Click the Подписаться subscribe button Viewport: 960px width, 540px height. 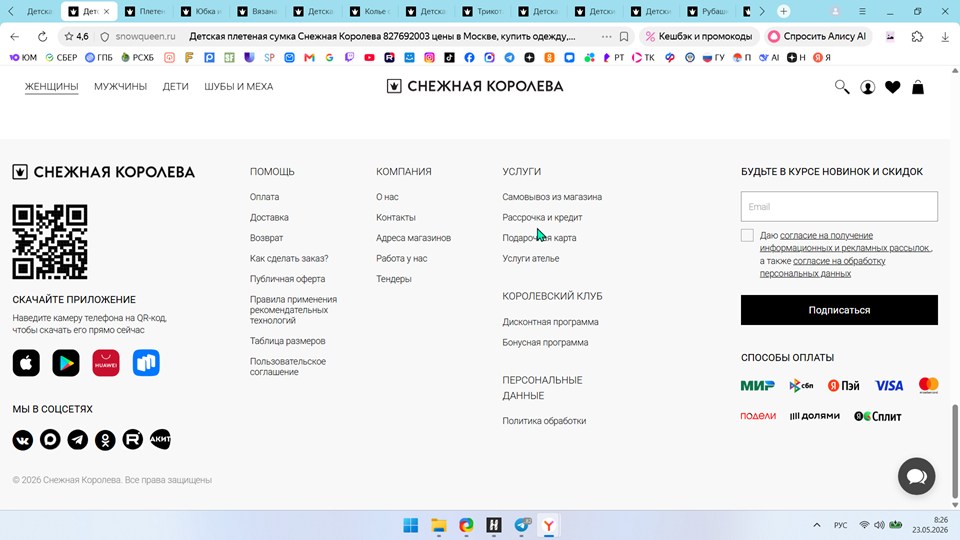(x=839, y=310)
